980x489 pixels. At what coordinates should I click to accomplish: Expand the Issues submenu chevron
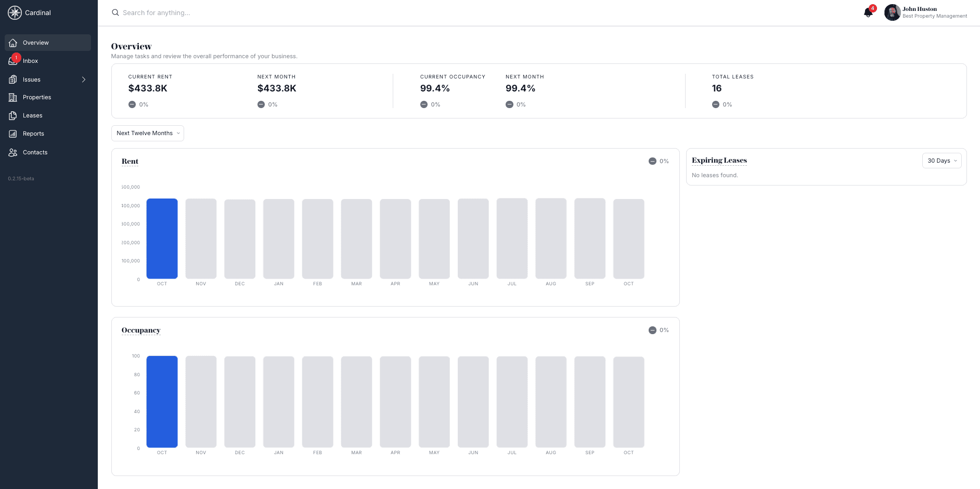(x=84, y=79)
